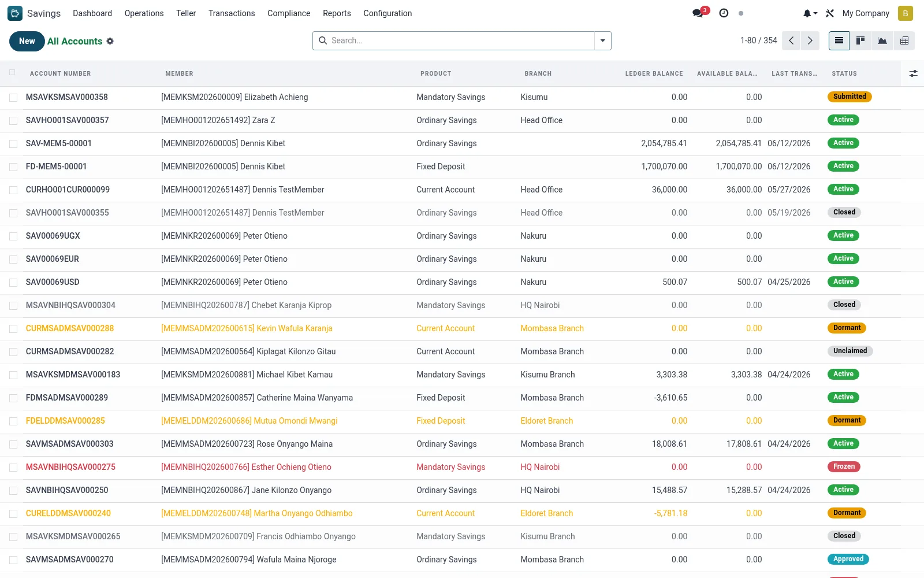Expand the search options dropdown arrow
This screenshot has height=578, width=924.
(602, 40)
